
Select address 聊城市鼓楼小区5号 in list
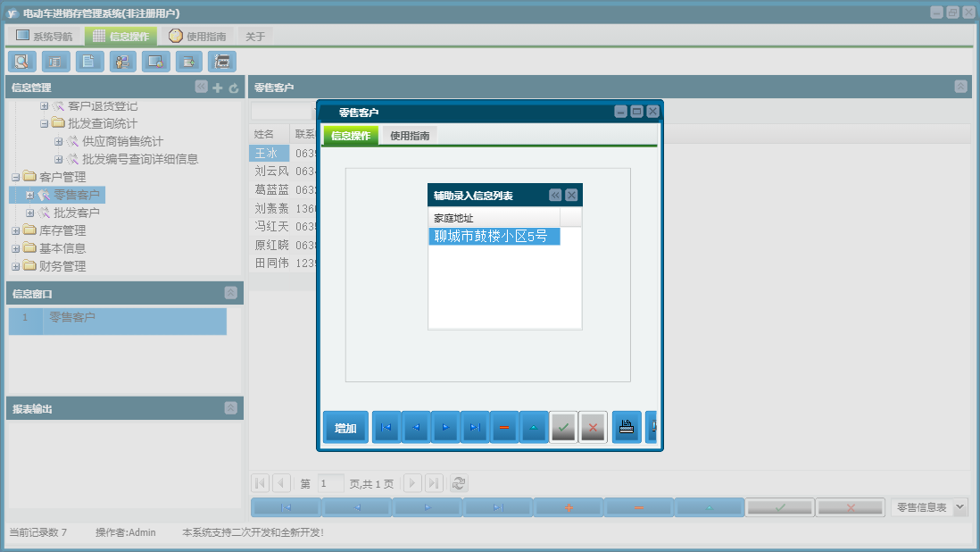(x=494, y=237)
